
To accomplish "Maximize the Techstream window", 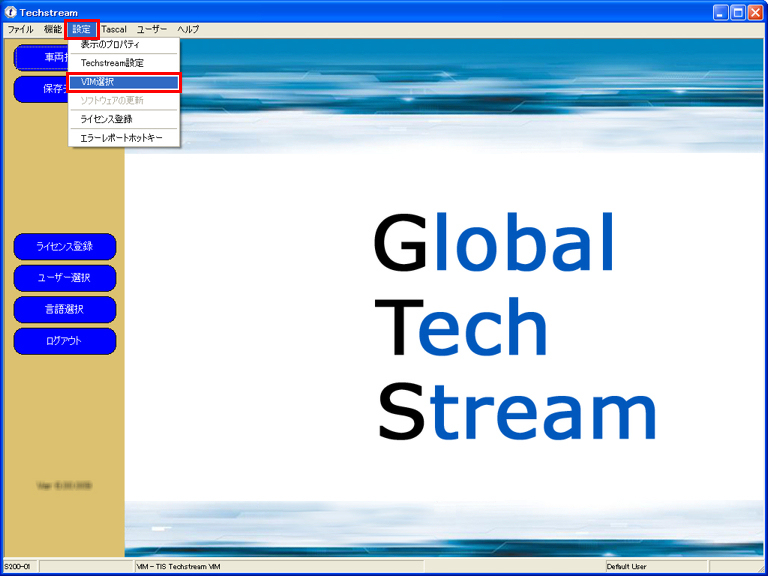I will (738, 12).
